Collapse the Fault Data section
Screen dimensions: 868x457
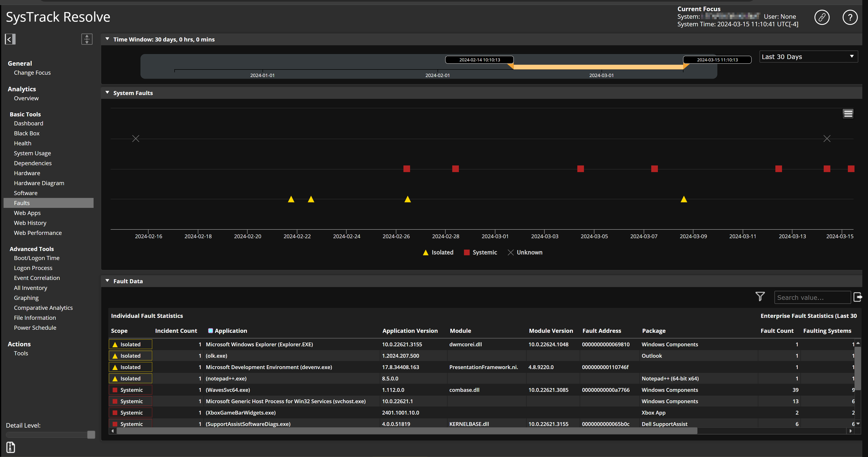(107, 280)
